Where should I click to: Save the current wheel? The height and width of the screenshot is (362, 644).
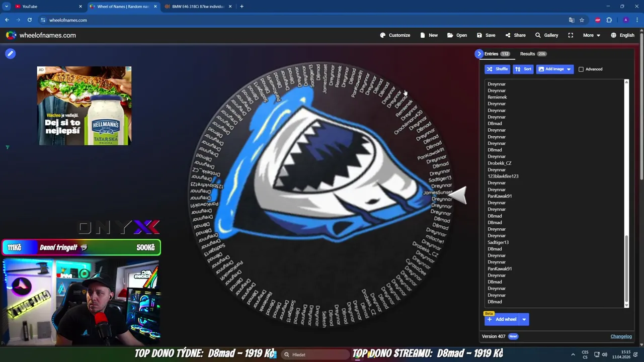pos(486,35)
